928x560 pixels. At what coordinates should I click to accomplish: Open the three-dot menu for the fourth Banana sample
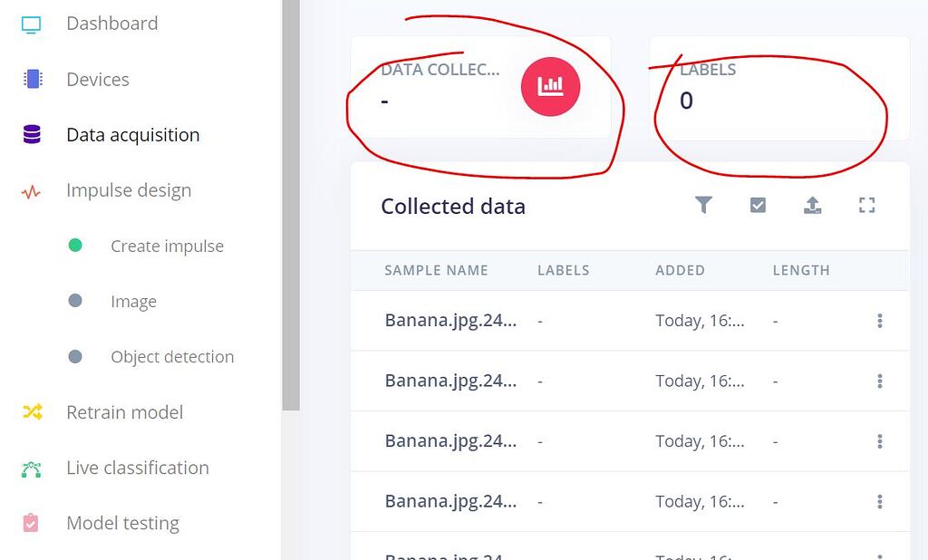coord(880,502)
